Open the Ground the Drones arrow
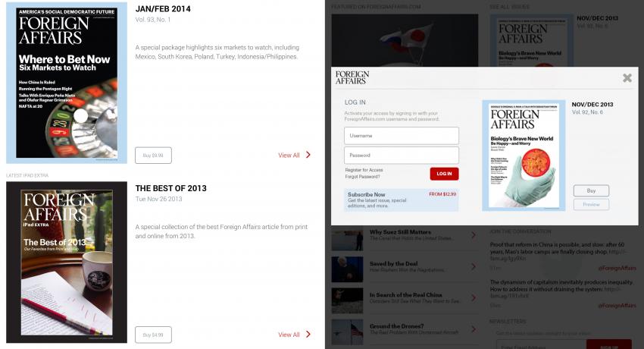The height and width of the screenshot is (349, 644). point(474,329)
